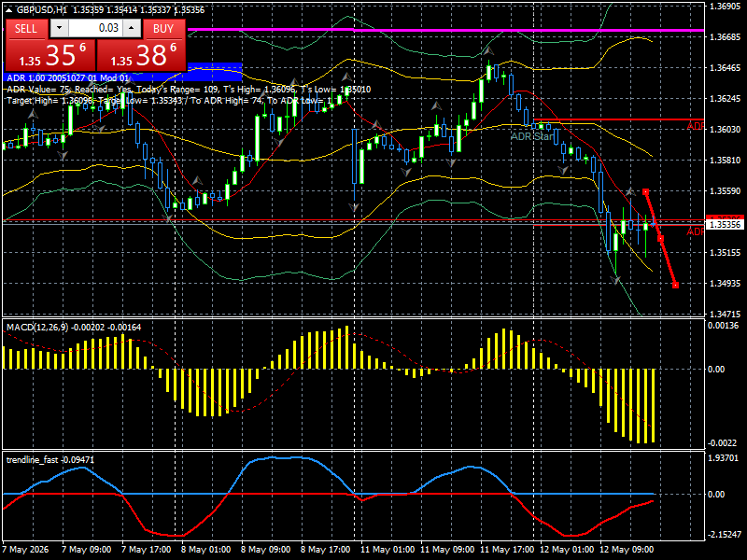Select the GBPUSD,H1 chart title text
Image resolution: width=747 pixels, height=560 pixels.
pos(41,9)
